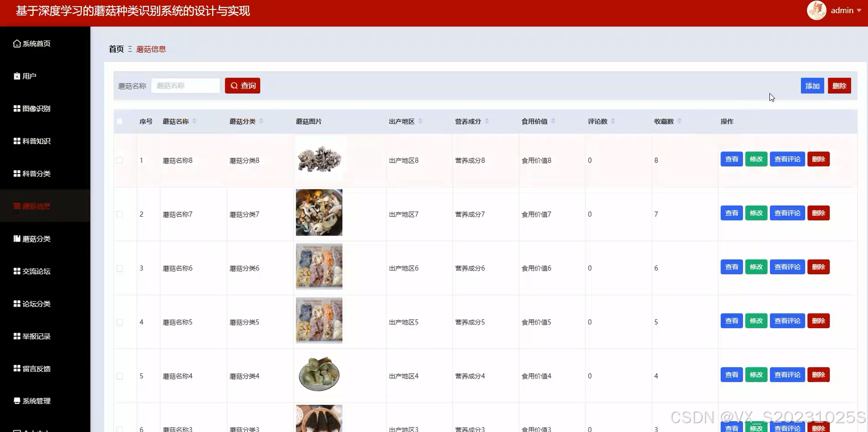The height and width of the screenshot is (432, 868).
Task: Open 举报记录 sidebar item
Action: point(32,336)
